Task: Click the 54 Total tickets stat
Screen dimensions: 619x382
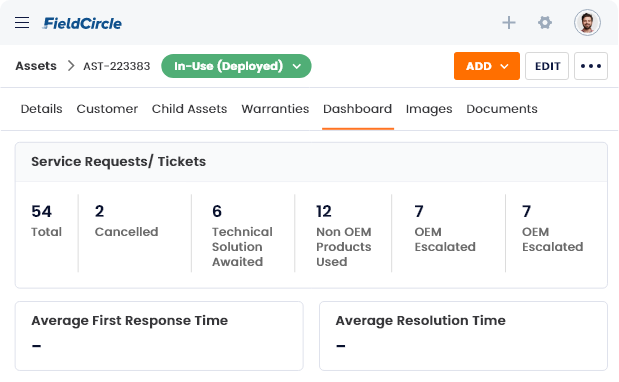Action: pyautogui.click(x=47, y=221)
